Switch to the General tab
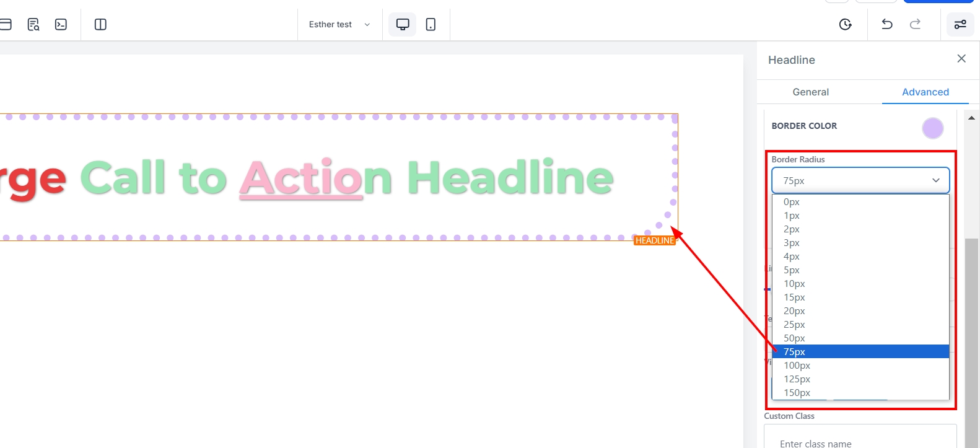The height and width of the screenshot is (448, 980). pos(810,92)
